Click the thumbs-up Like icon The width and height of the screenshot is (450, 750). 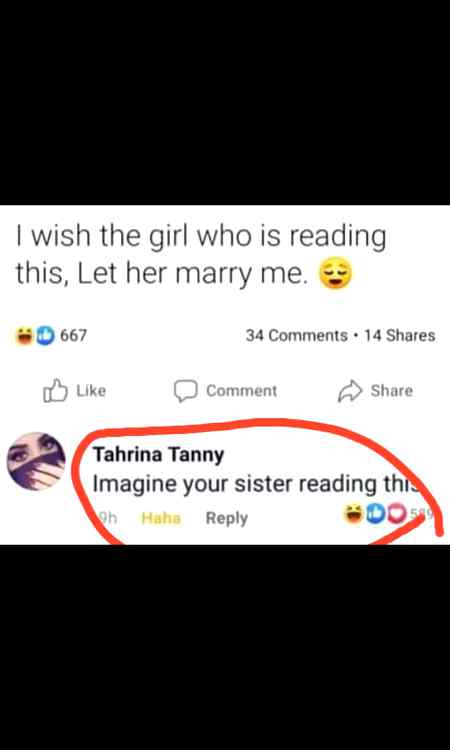click(x=55, y=391)
